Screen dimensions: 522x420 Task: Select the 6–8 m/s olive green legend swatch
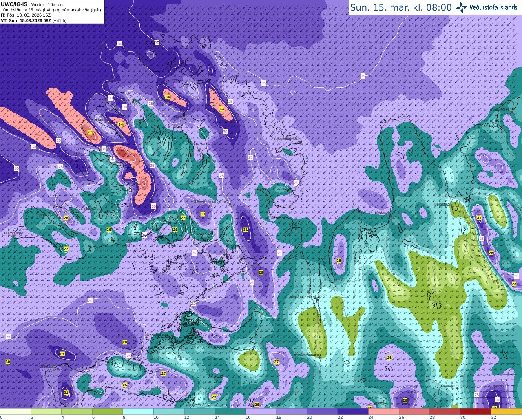click(108, 411)
